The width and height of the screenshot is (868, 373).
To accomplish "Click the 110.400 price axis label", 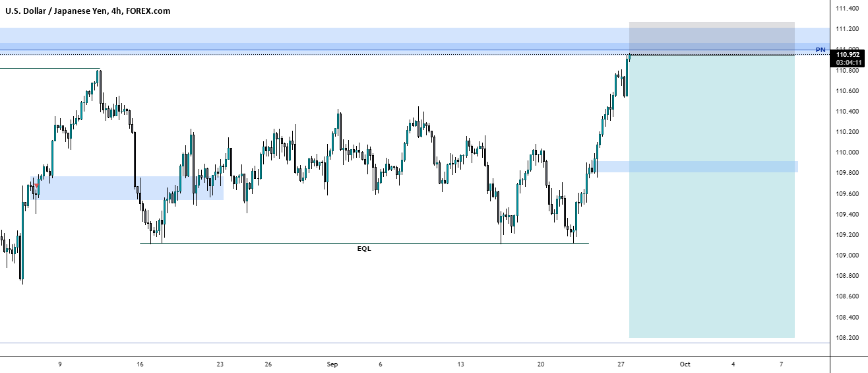I will 847,112.
